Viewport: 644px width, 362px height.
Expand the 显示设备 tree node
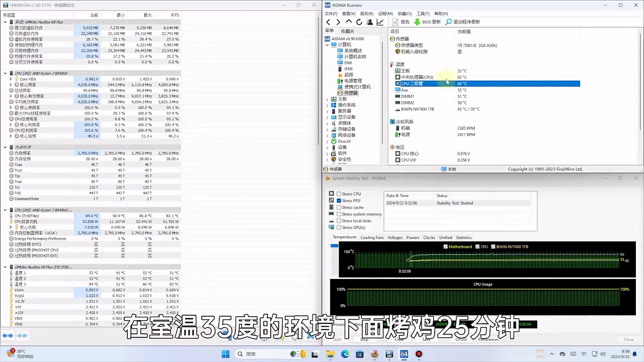coord(328,117)
